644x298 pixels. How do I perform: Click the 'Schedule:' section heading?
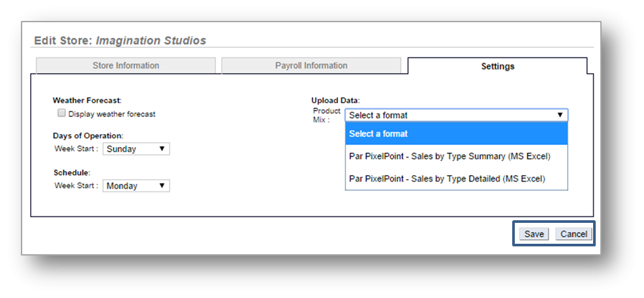click(71, 173)
